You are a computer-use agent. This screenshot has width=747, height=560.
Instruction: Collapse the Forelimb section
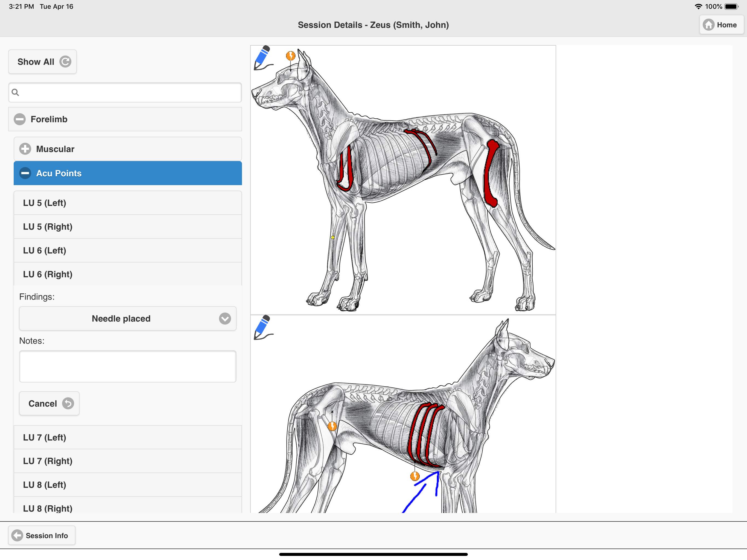(x=20, y=119)
